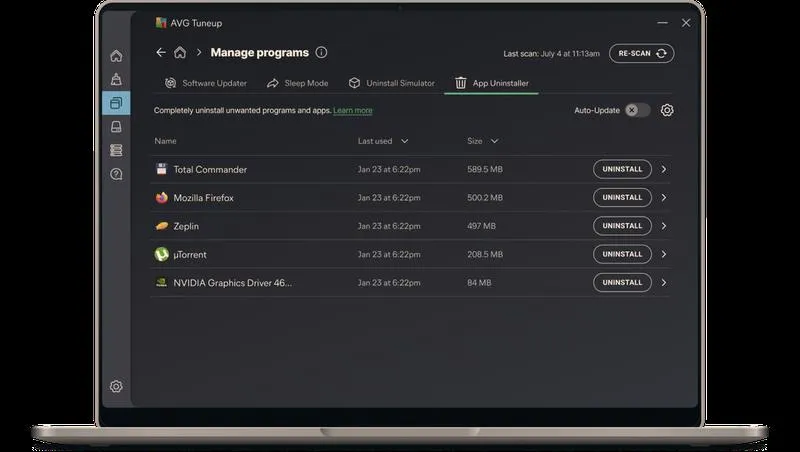Uninstall NVIDIA Graphics Driver

pos(622,282)
